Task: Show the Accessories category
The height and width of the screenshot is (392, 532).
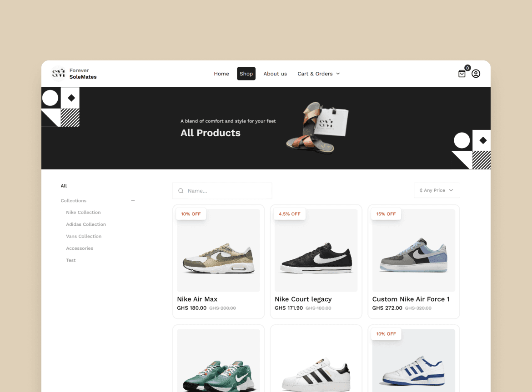Action: (80, 248)
